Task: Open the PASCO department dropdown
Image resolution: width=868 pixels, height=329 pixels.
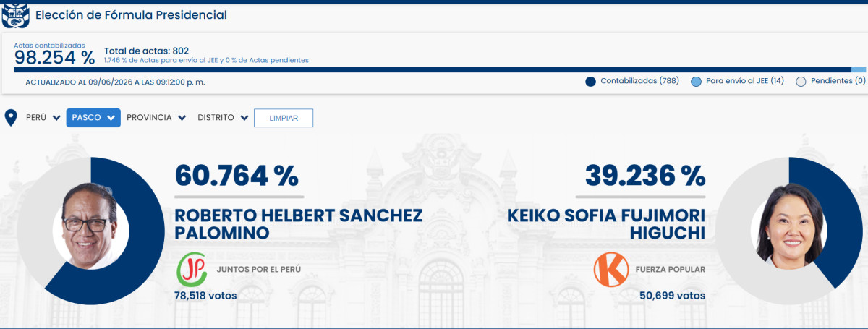Action: pos(93,118)
